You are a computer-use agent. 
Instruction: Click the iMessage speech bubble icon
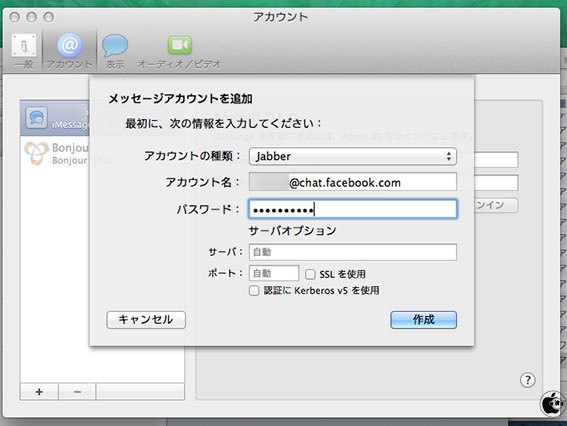pos(37,118)
